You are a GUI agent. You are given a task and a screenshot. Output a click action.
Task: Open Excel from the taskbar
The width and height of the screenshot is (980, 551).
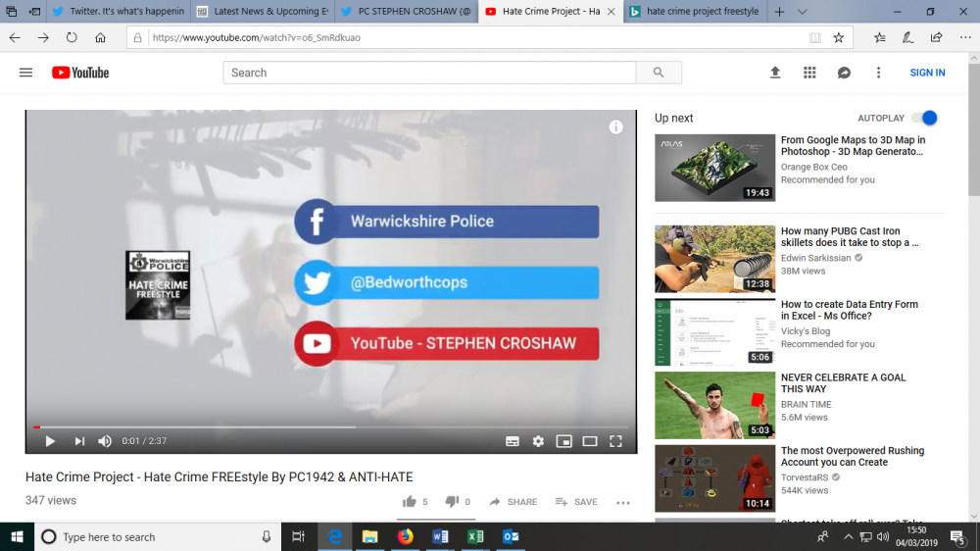pos(475,536)
